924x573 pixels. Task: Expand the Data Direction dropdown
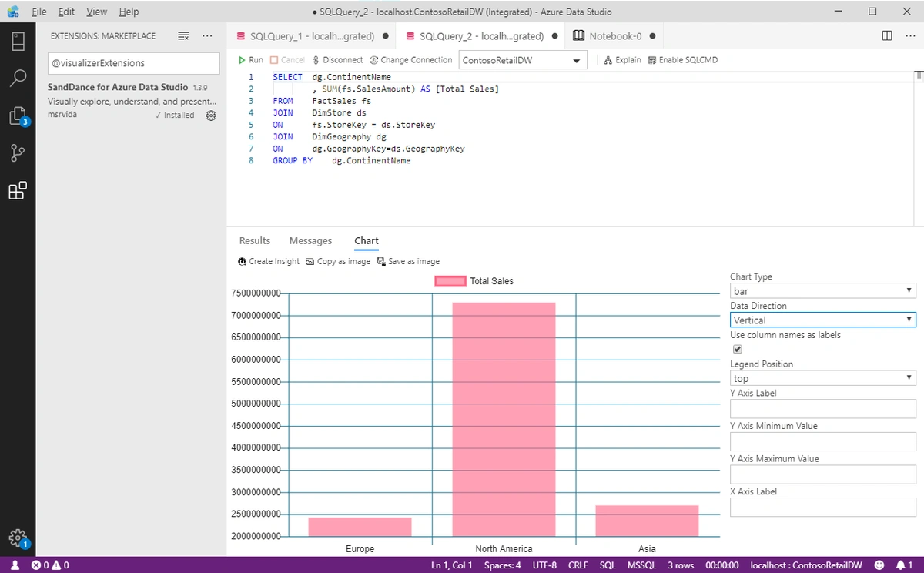coord(822,320)
